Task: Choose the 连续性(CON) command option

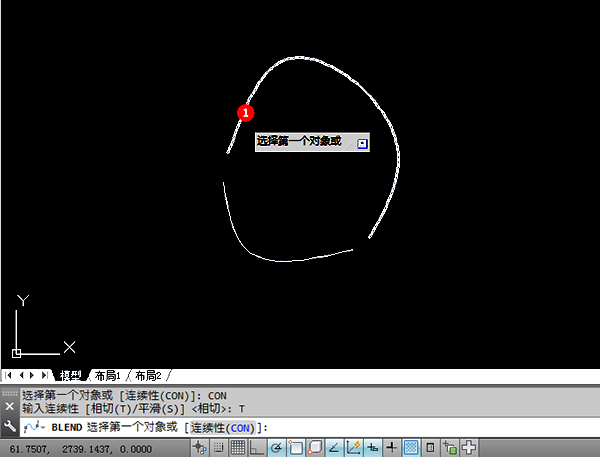Action: point(222,428)
